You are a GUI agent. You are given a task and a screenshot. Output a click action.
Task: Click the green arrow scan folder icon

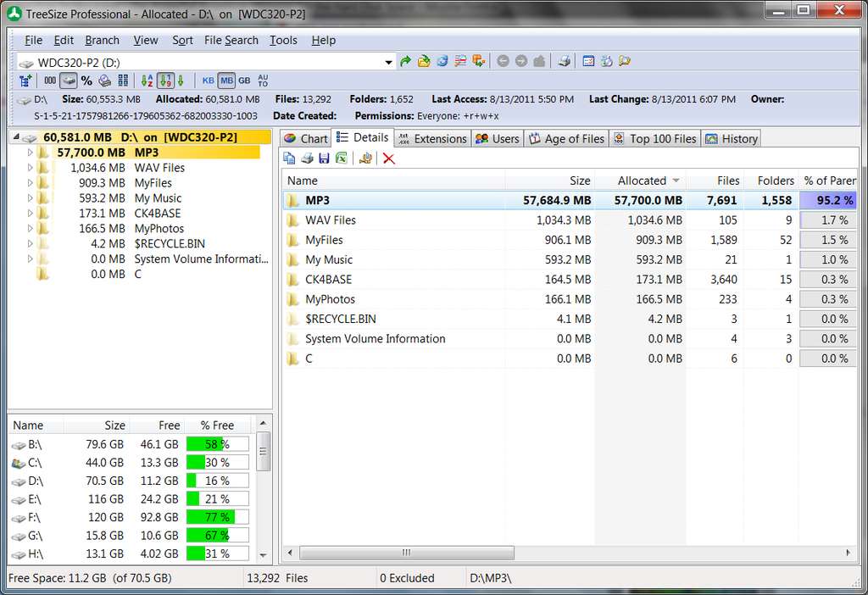405,61
